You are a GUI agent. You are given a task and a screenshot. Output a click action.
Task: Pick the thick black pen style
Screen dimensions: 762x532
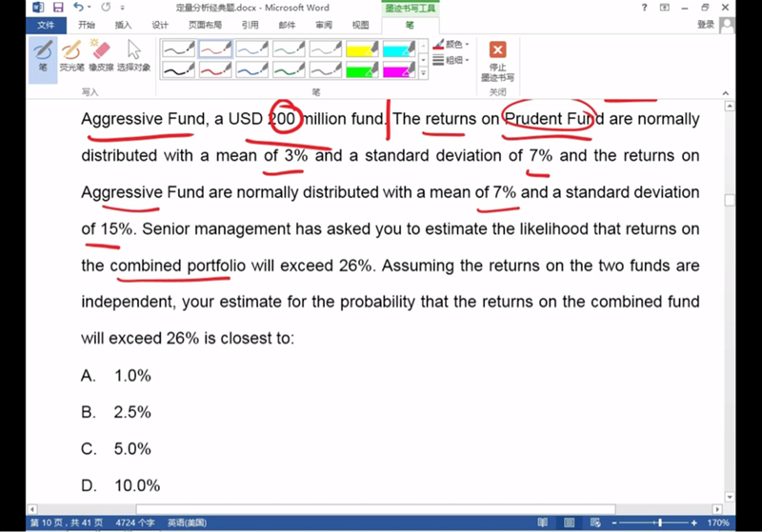tap(178, 69)
